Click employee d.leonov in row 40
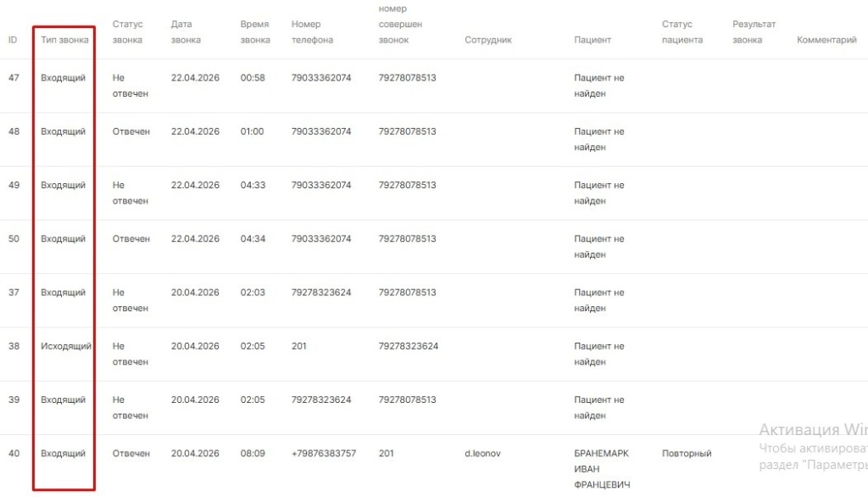The height and width of the screenshot is (497, 868). coord(483,454)
